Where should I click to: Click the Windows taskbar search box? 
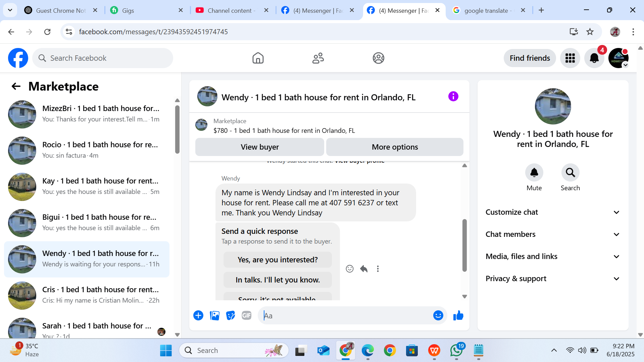[234, 350]
